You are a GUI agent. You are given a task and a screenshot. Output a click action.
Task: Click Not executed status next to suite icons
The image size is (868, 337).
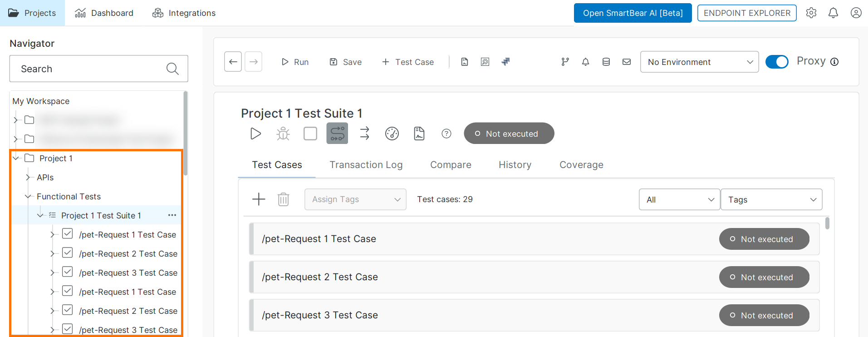tap(509, 134)
